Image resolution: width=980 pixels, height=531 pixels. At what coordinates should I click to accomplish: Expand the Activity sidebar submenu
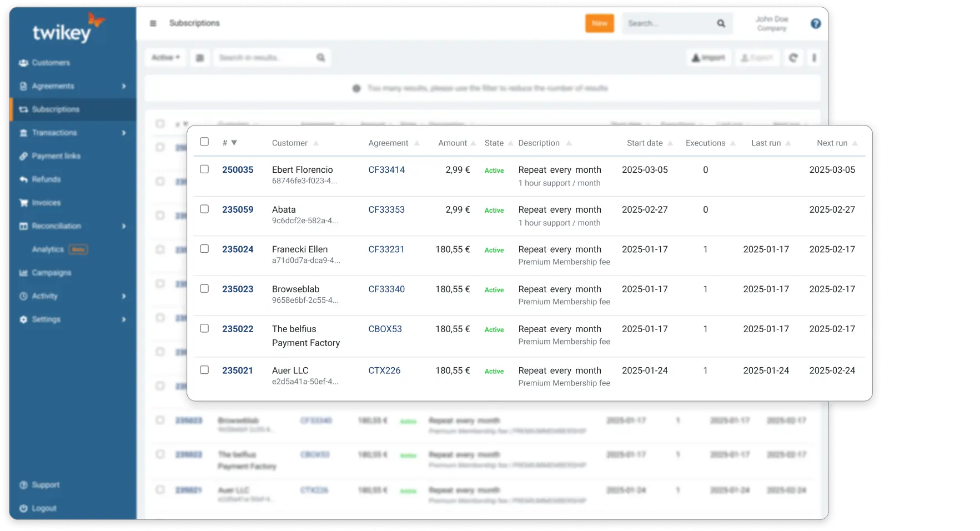124,296
